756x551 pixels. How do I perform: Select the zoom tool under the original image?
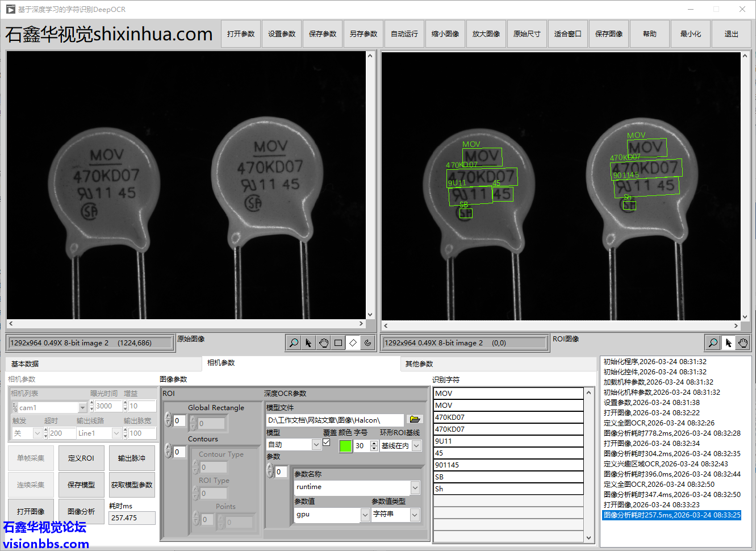[x=294, y=343]
